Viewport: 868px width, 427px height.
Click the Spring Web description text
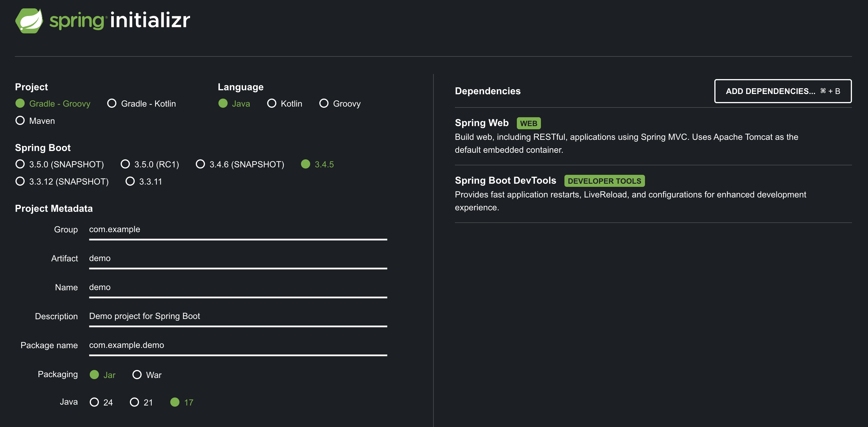coord(626,143)
